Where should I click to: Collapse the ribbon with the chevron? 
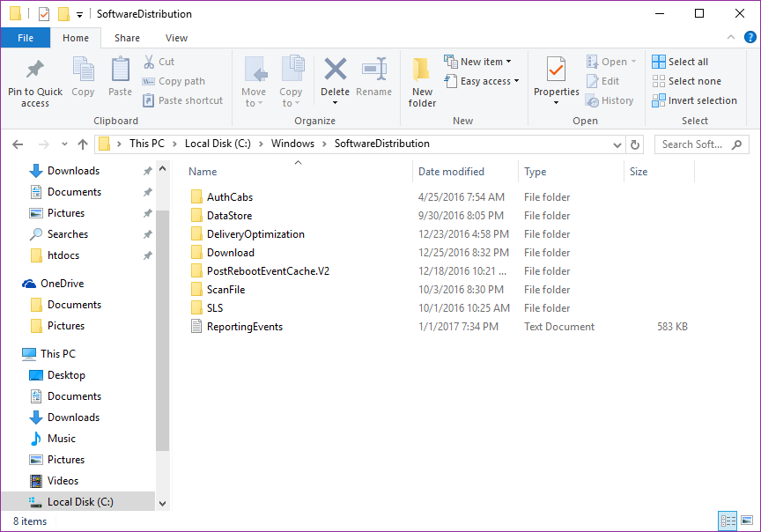click(x=731, y=37)
